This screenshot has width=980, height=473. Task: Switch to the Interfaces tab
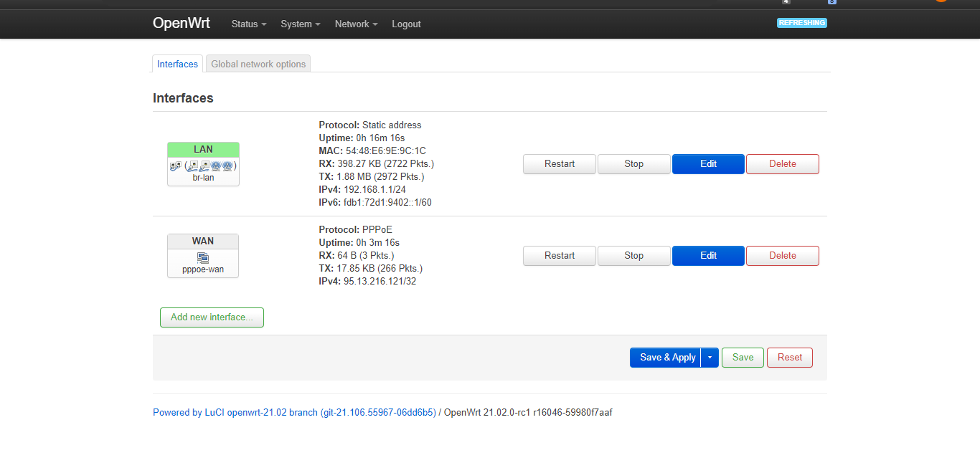point(177,64)
